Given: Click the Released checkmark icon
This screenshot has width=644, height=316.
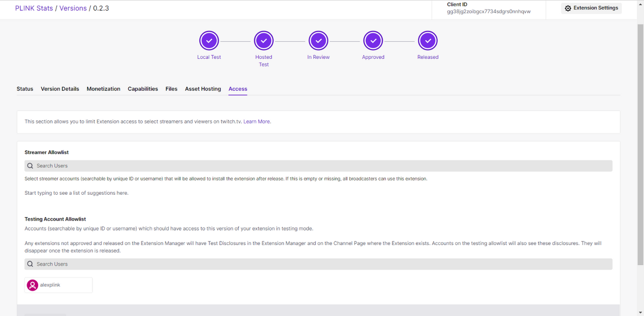Looking at the screenshot, I should pyautogui.click(x=428, y=40).
